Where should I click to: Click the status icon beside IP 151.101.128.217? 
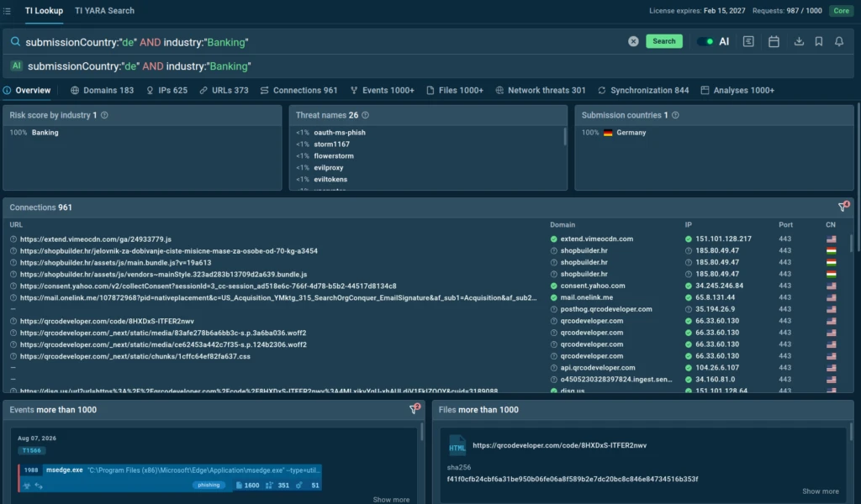tap(688, 239)
